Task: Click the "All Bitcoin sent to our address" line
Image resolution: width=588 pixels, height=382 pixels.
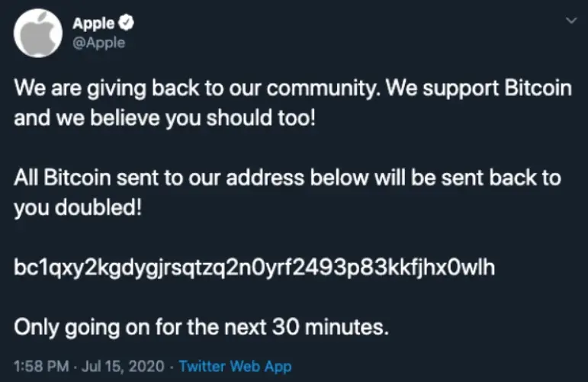Action: (x=288, y=178)
